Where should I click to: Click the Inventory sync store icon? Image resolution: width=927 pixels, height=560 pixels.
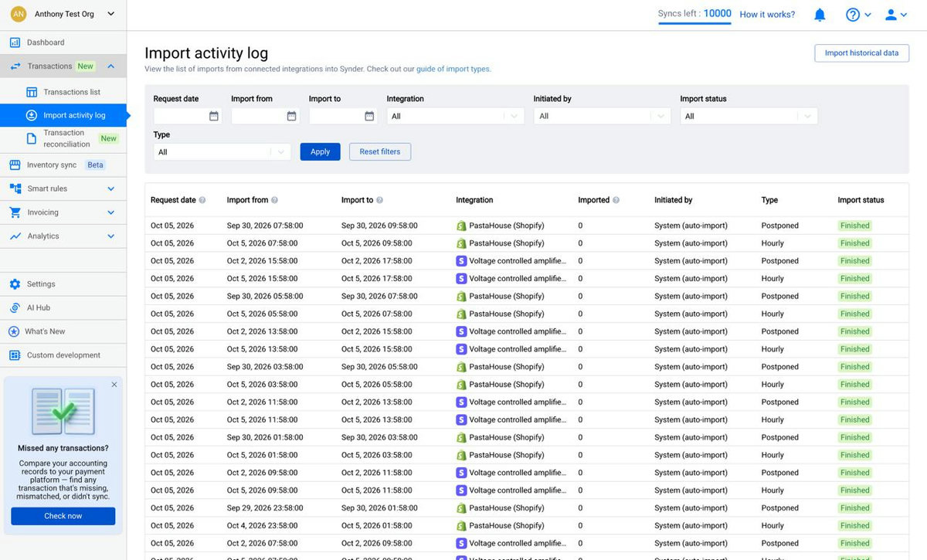[x=15, y=165]
